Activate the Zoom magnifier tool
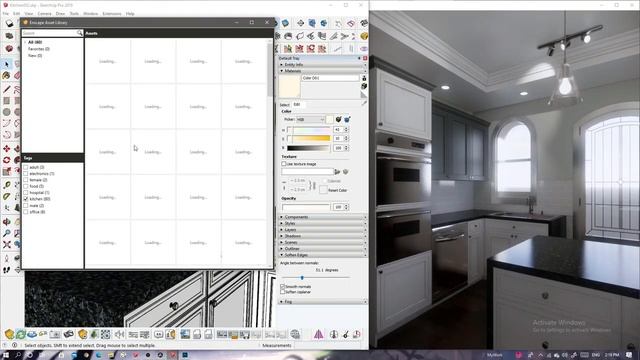640x360 pixels. tap(7, 233)
